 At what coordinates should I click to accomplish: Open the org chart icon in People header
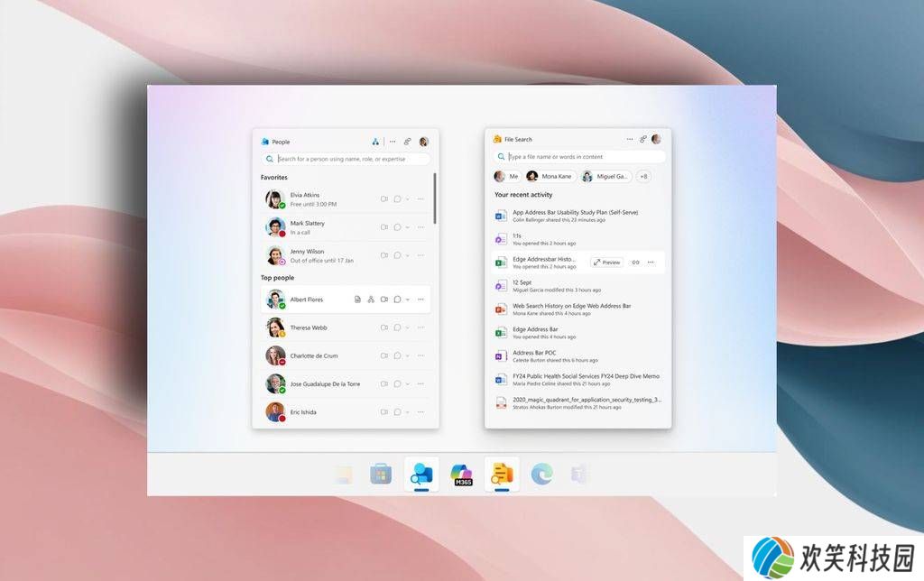coord(375,142)
